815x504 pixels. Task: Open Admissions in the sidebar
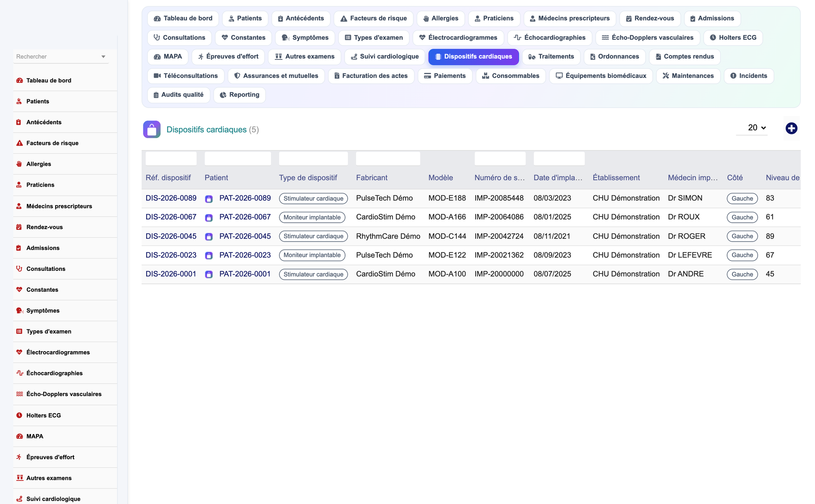click(x=43, y=248)
